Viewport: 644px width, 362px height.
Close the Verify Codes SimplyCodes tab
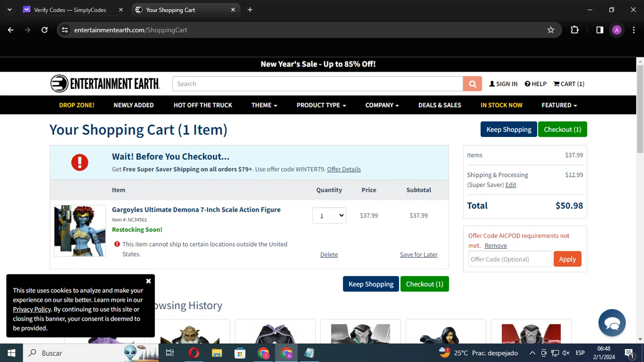point(121,10)
